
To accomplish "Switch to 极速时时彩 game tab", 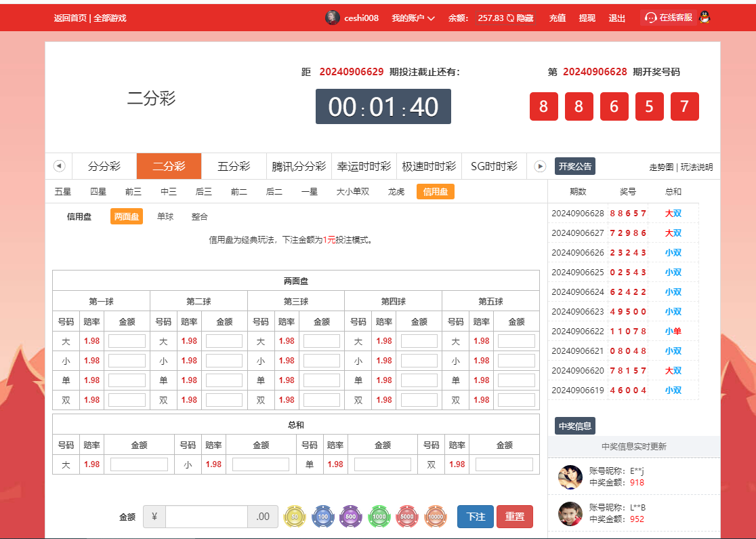I will coord(429,167).
